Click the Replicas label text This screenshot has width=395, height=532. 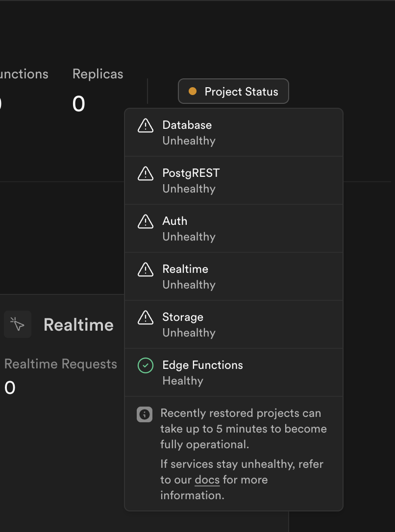coord(98,74)
